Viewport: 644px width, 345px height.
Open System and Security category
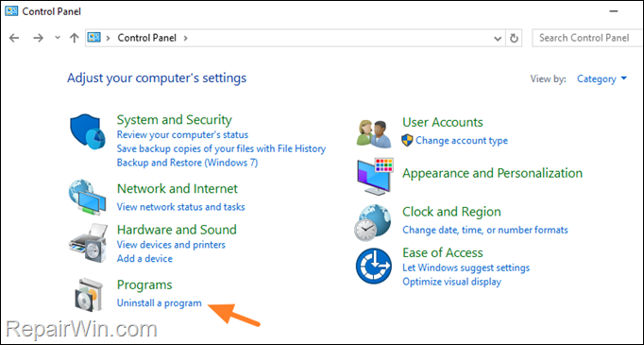point(174,120)
